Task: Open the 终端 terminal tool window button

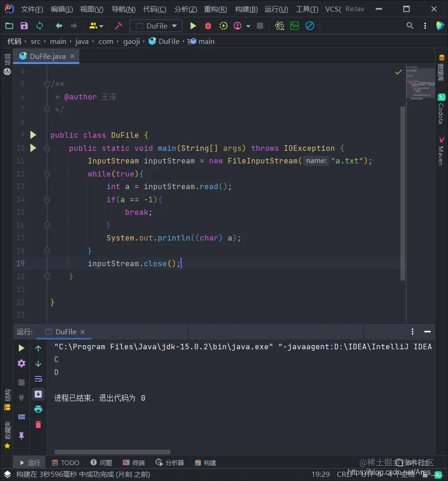Action: [x=133, y=463]
